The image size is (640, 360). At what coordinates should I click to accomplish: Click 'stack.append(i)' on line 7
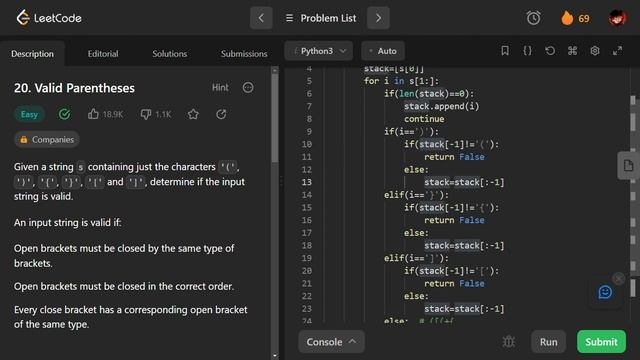tap(442, 106)
